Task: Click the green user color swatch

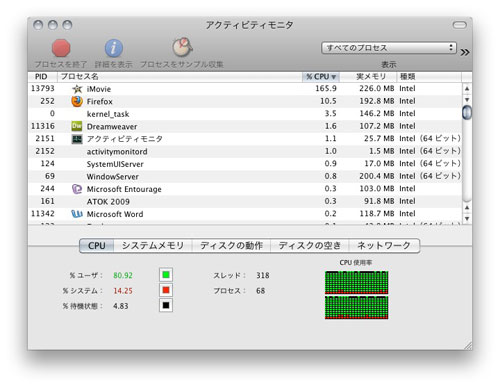Action: (x=166, y=275)
